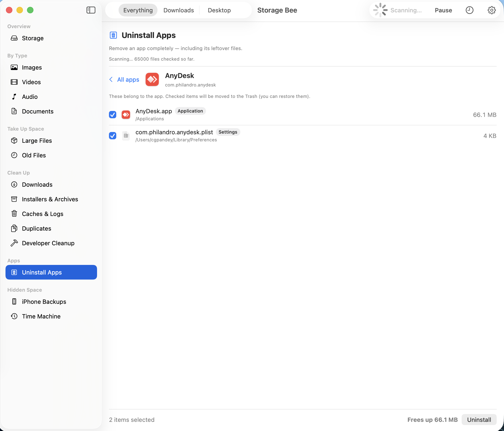Switch to the Everything tab
The height and width of the screenshot is (431, 504).
coord(138,10)
